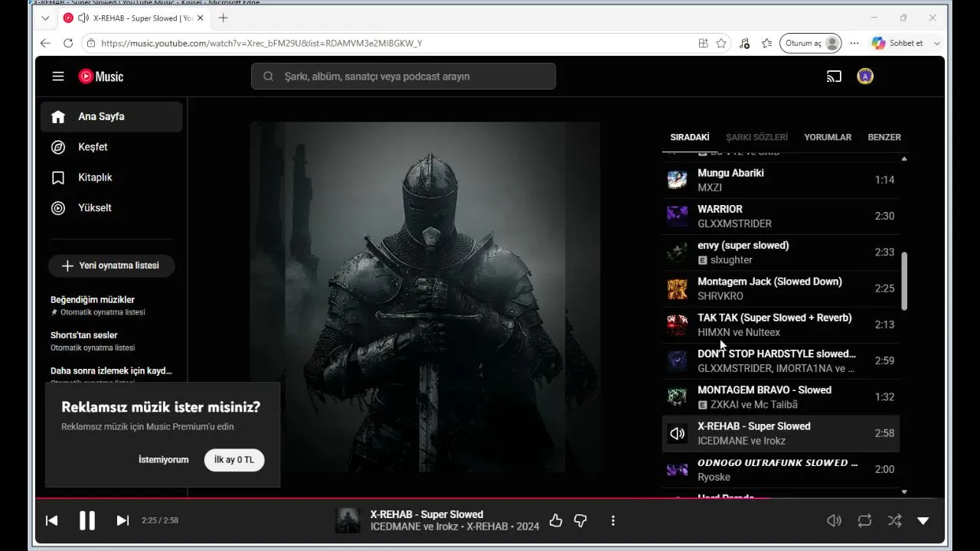Open Edge settings and more menu
Viewport: 980px width, 551px height.
point(854,44)
